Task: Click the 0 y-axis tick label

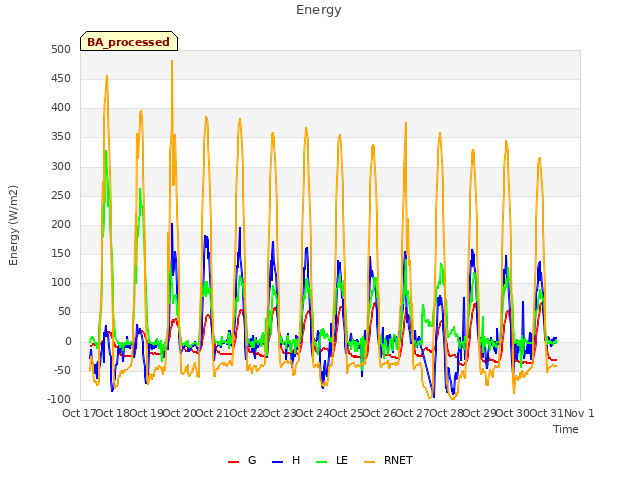Action: pyautogui.click(x=68, y=342)
